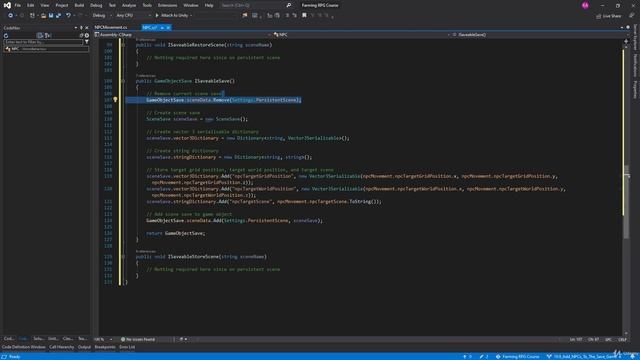Open the Project menu

62,5
